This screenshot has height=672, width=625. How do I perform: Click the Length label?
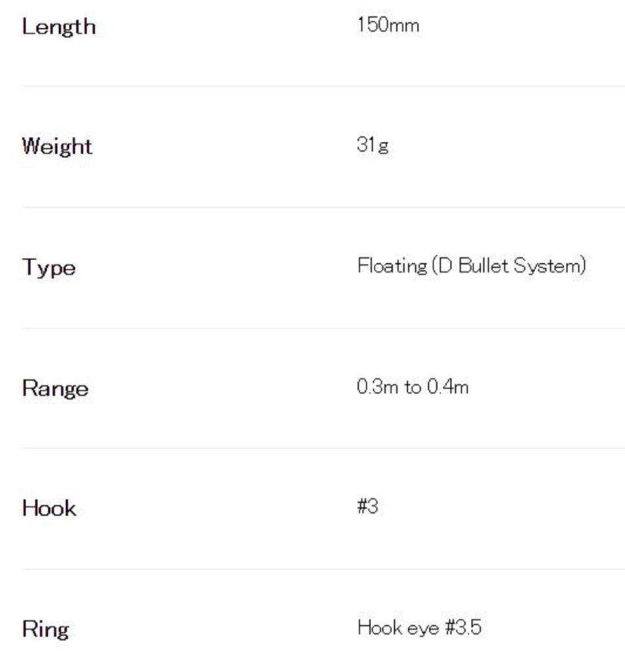click(58, 27)
